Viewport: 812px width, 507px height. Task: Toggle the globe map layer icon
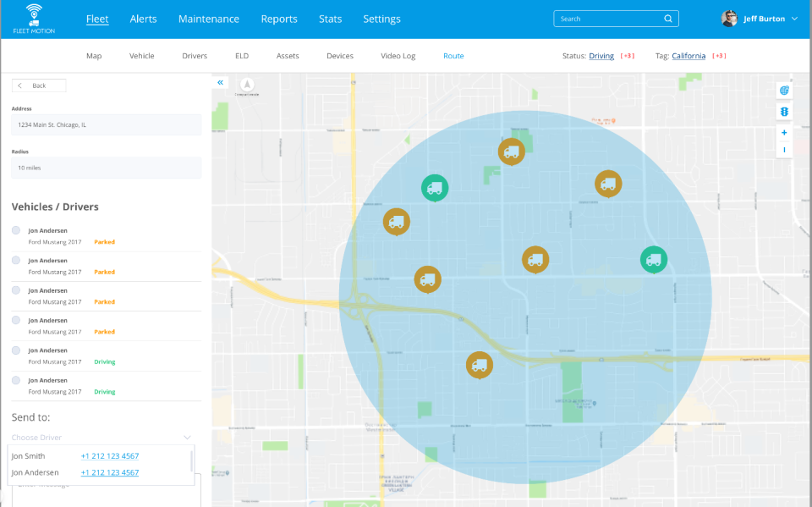coord(784,91)
